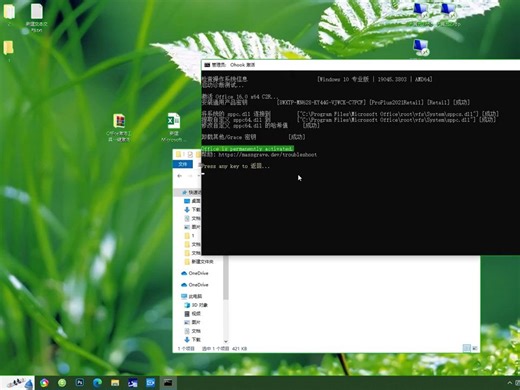
Task: Switch Explorer to large icons view in status bar
Action: pos(475,348)
